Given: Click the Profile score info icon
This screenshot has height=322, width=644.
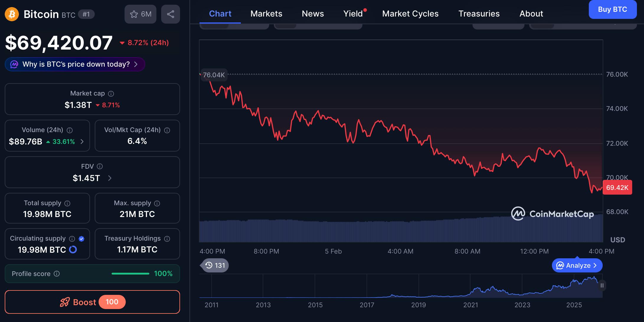Looking at the screenshot, I should tap(57, 274).
